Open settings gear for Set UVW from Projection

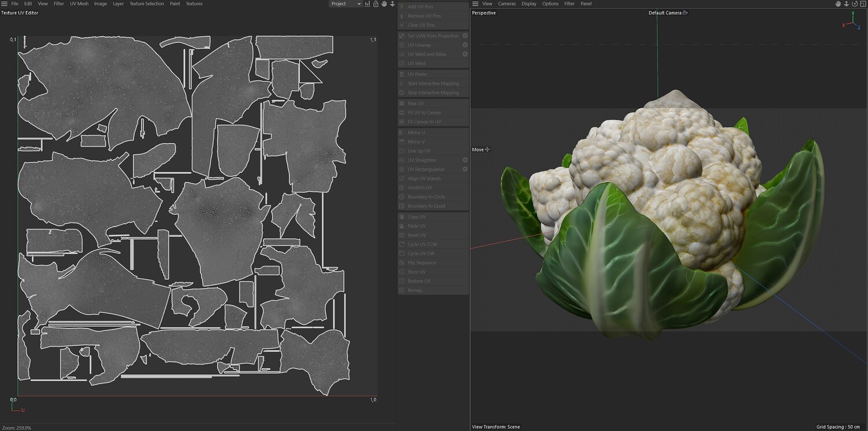[465, 36]
